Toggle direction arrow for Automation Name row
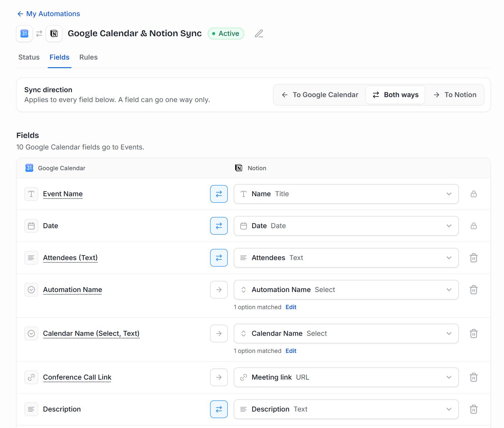The width and height of the screenshot is (504, 428). 219,290
